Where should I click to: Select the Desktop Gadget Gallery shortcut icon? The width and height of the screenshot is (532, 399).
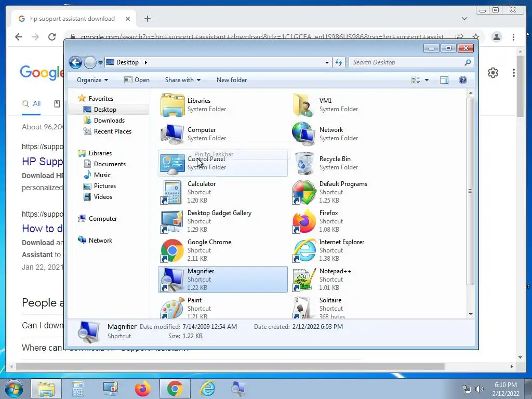click(x=172, y=221)
